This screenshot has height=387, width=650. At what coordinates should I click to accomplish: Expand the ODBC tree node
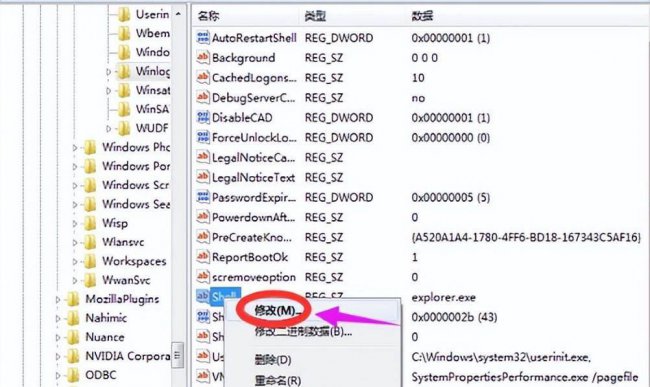pyautogui.click(x=58, y=375)
